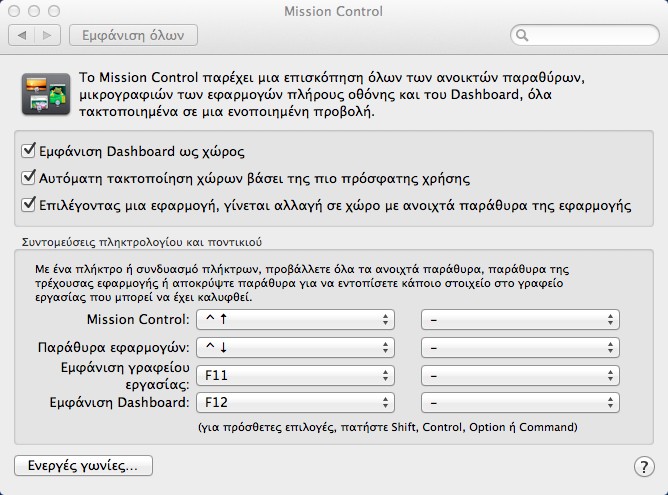Toggle Αυτόματη τακτοποίηση χώρων checkbox
The width and height of the screenshot is (668, 495).
(x=28, y=177)
